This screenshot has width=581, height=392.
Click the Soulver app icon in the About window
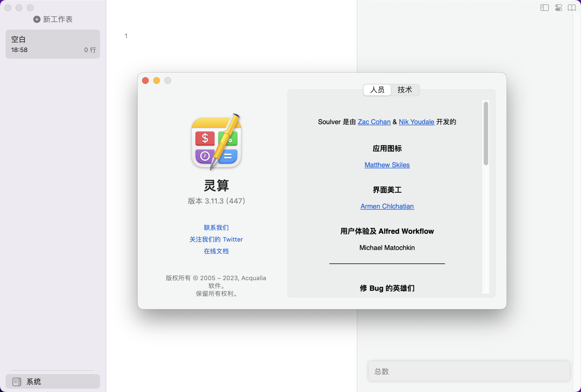tap(216, 142)
